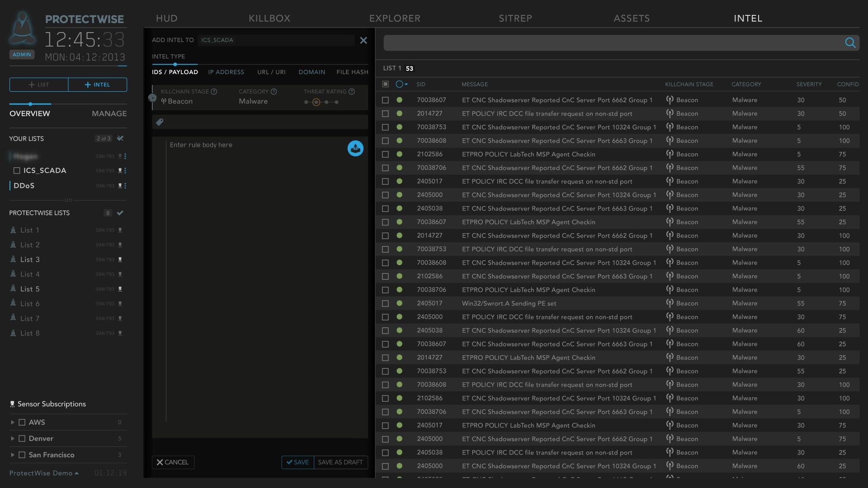Click the search magnifier icon
Image resolution: width=868 pixels, height=488 pixels.
point(850,42)
